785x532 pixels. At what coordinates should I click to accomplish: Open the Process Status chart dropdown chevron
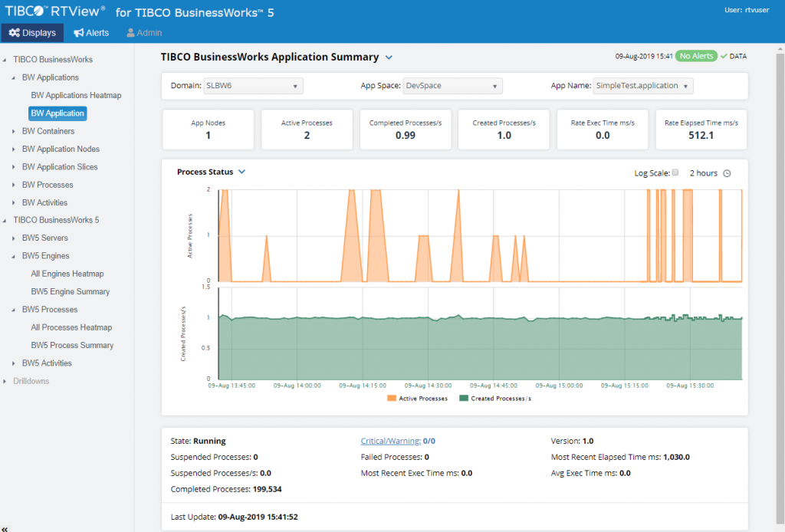point(241,172)
